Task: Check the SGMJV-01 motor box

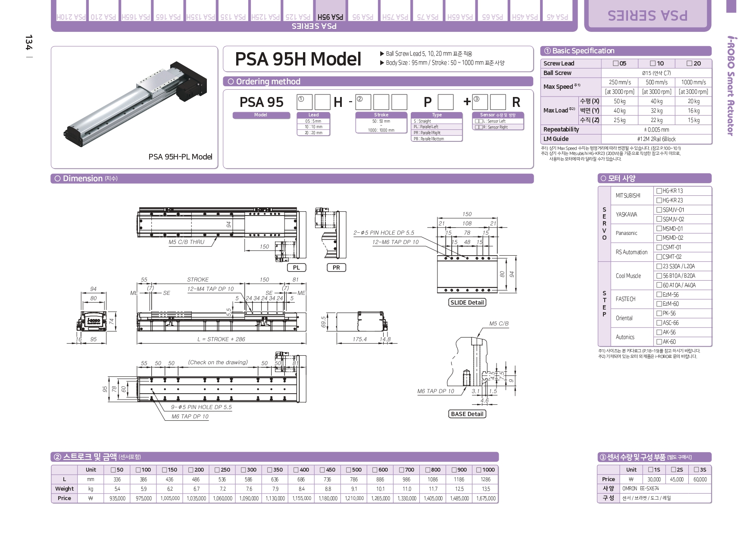Action: point(659,210)
